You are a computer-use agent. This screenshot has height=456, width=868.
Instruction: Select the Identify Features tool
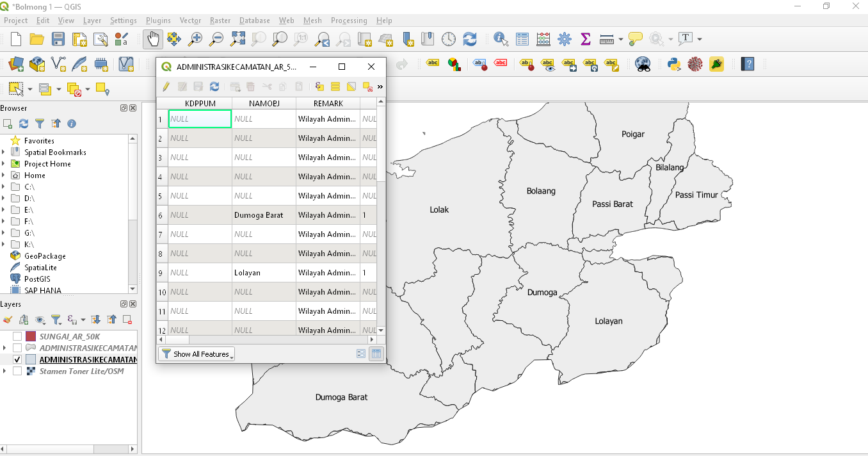(x=501, y=39)
